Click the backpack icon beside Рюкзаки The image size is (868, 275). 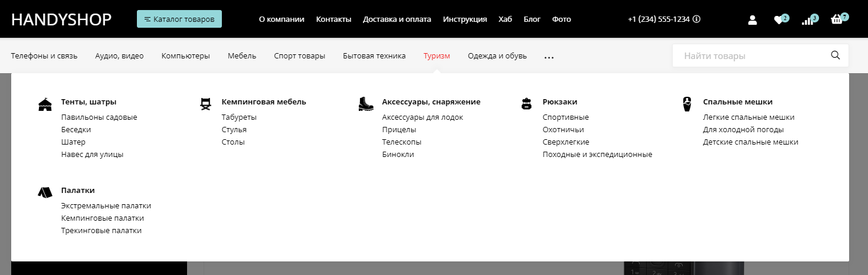click(526, 104)
